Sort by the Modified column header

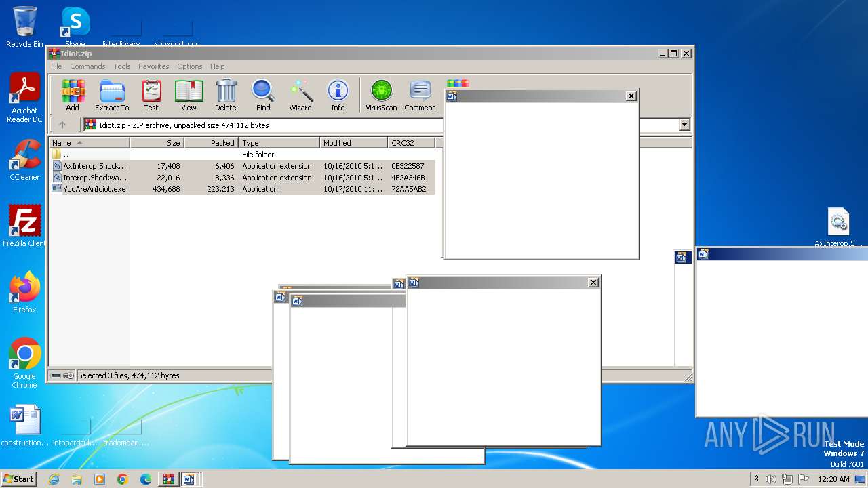(x=353, y=143)
